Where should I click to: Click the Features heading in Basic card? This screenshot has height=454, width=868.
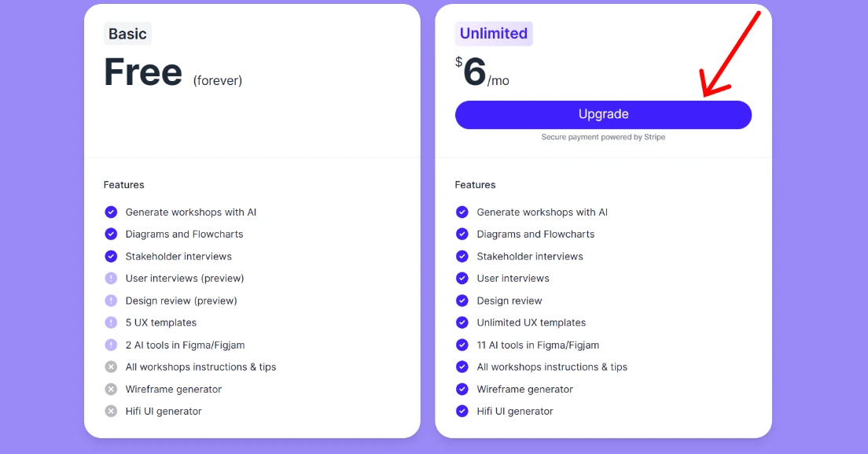(124, 185)
